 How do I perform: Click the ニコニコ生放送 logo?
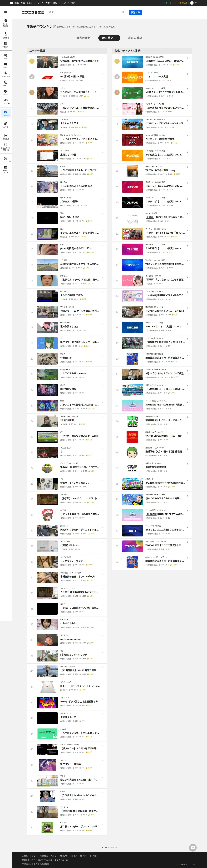[x=33, y=12]
